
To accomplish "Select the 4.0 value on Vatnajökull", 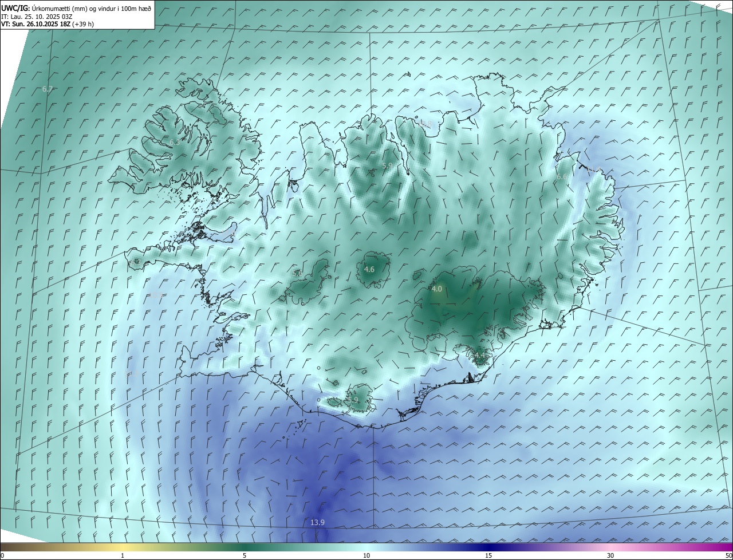I will click(x=437, y=289).
